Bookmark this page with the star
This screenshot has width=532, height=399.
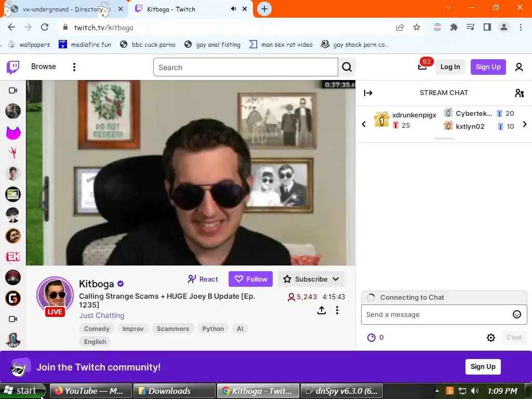pos(417,28)
